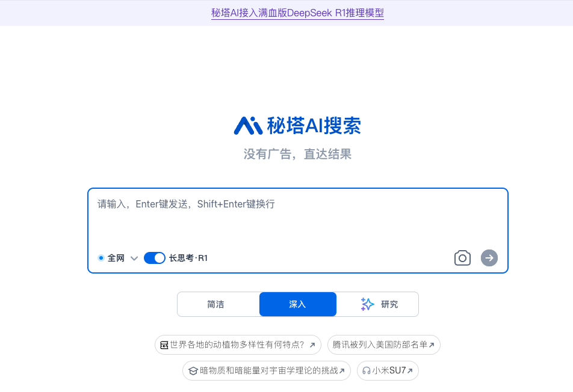This screenshot has height=392, width=573.
Task: Select the 深入 mode tab
Action: 297,304
